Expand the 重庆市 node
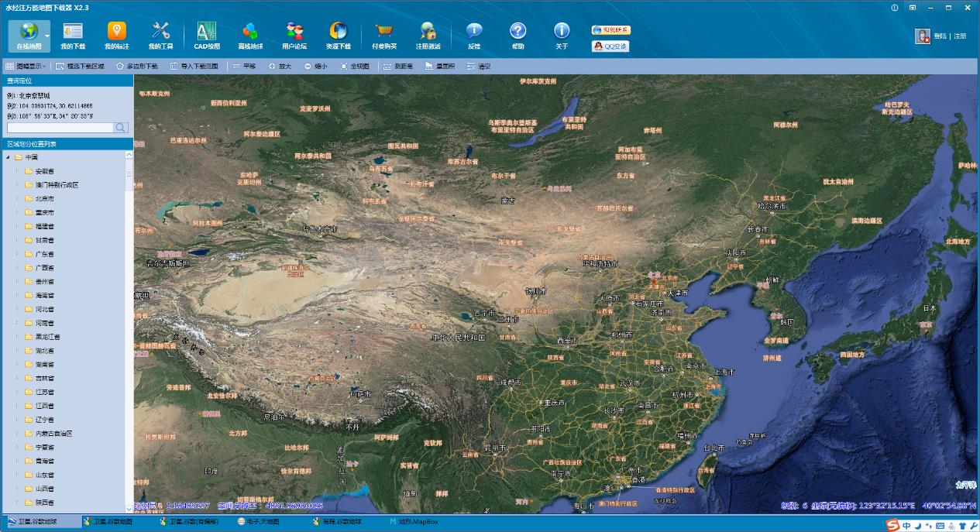Screen dimensions: 980x532 [19, 212]
